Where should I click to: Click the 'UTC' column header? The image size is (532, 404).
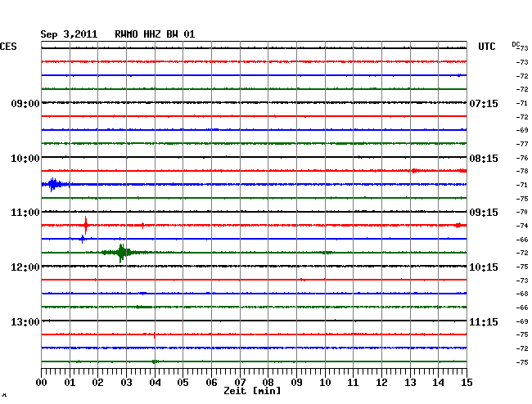[486, 47]
